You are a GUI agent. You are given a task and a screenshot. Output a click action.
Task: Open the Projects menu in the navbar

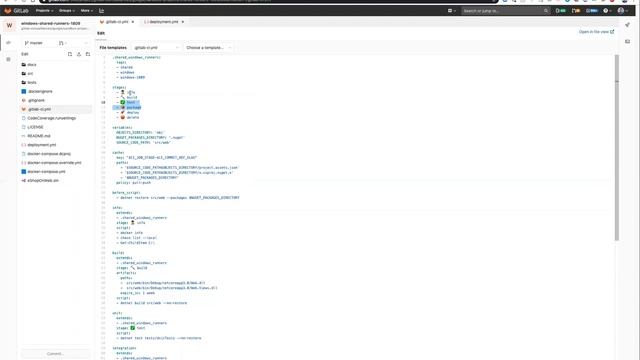click(x=44, y=11)
